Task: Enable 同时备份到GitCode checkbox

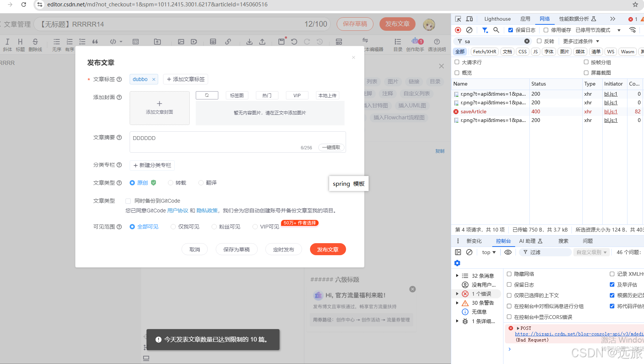Action: tap(128, 201)
